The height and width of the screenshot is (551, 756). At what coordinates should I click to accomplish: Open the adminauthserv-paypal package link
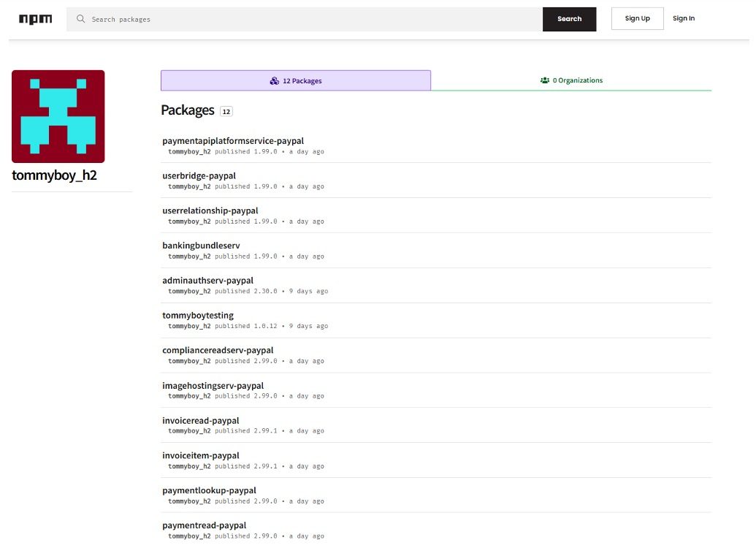tap(207, 281)
